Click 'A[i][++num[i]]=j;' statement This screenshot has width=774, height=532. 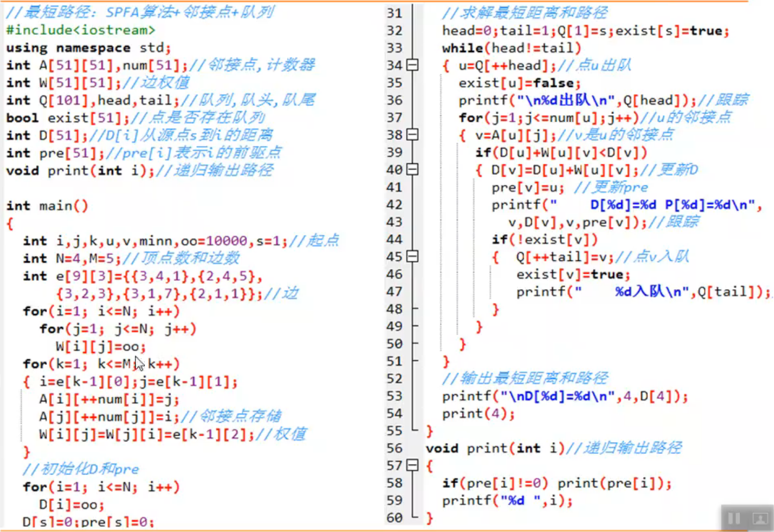tap(109, 399)
